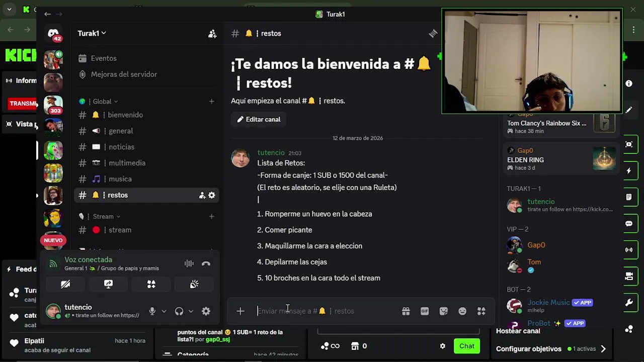Viewport: 644px width, 362px height.
Task: Open the sticker picker
Action: (x=443, y=311)
